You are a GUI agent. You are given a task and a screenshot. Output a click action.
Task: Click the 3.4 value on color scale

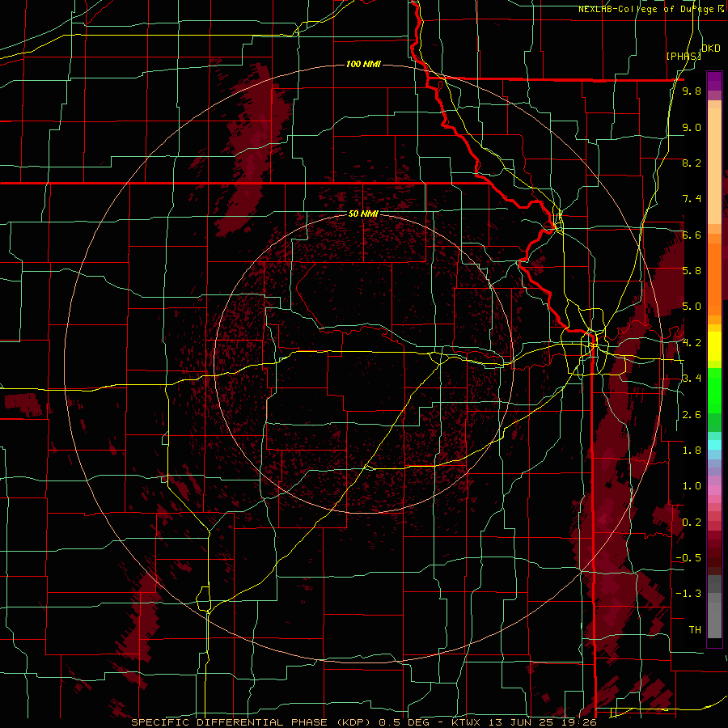coord(692,379)
